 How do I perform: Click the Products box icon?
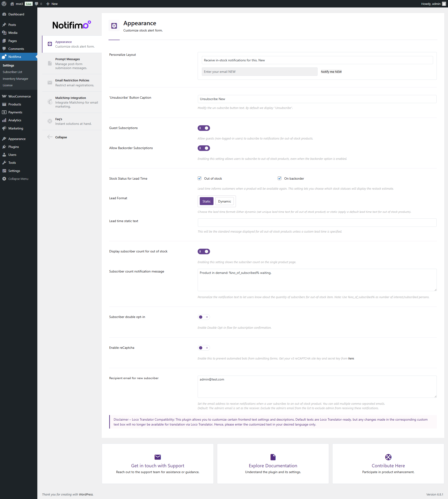(4, 104)
